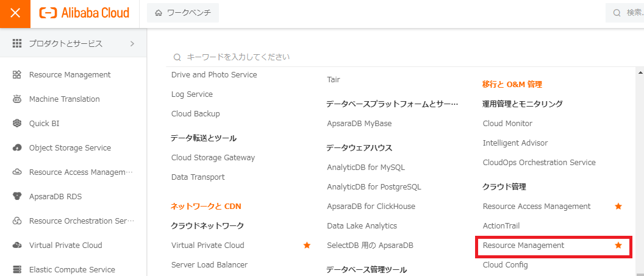Click the 運用管理とモニタリング subheading
644x276 pixels.
click(x=523, y=104)
